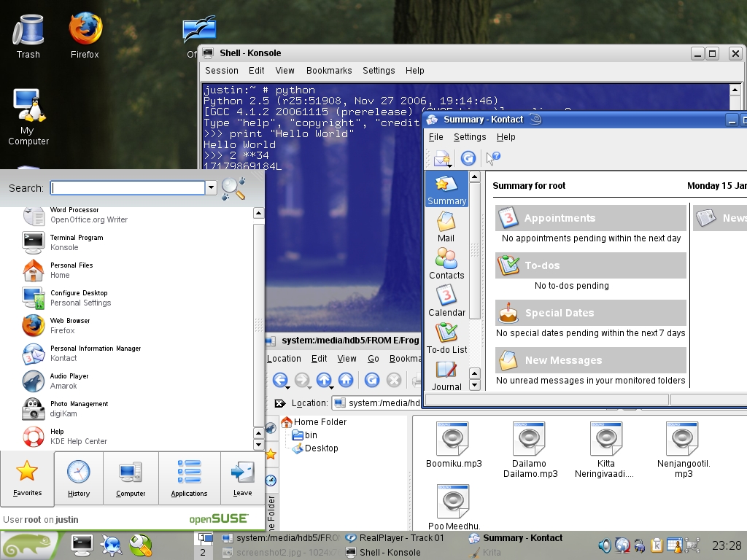Viewport: 747px width, 560px height.
Task: Open Contacts in the Kontact sidebar
Action: (446, 264)
